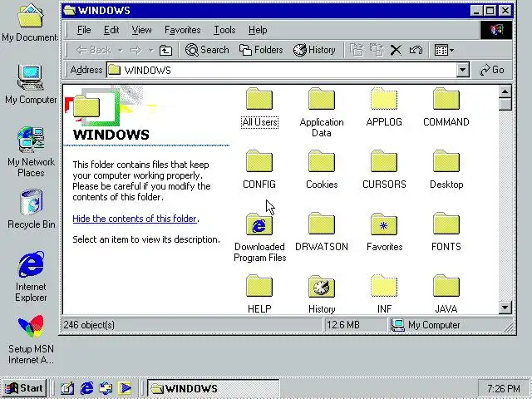Launch Windows Media Player from quick launch

(x=125, y=388)
